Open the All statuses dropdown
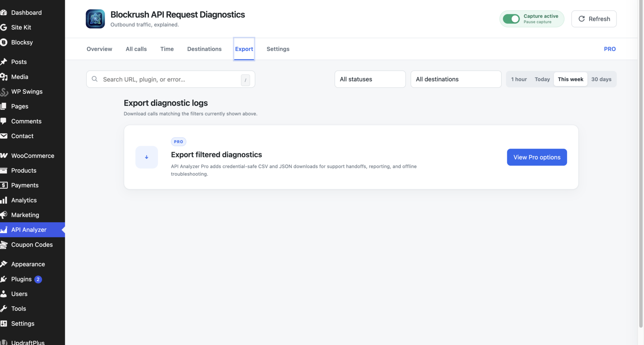 (x=370, y=79)
